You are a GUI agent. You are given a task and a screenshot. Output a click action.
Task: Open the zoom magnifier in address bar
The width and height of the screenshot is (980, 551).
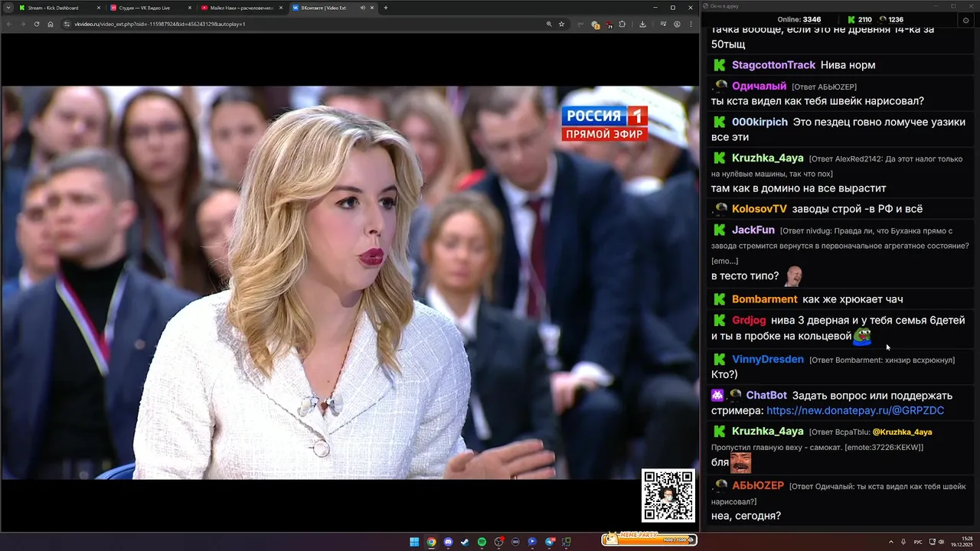pos(549,24)
